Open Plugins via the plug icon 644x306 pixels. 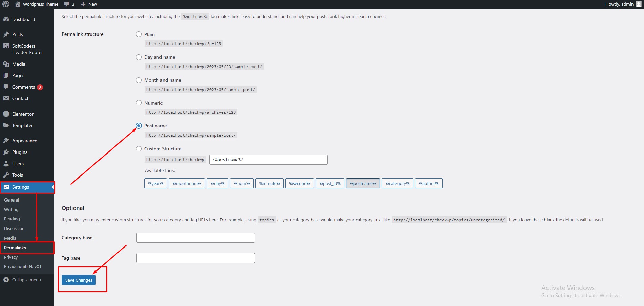click(6, 152)
